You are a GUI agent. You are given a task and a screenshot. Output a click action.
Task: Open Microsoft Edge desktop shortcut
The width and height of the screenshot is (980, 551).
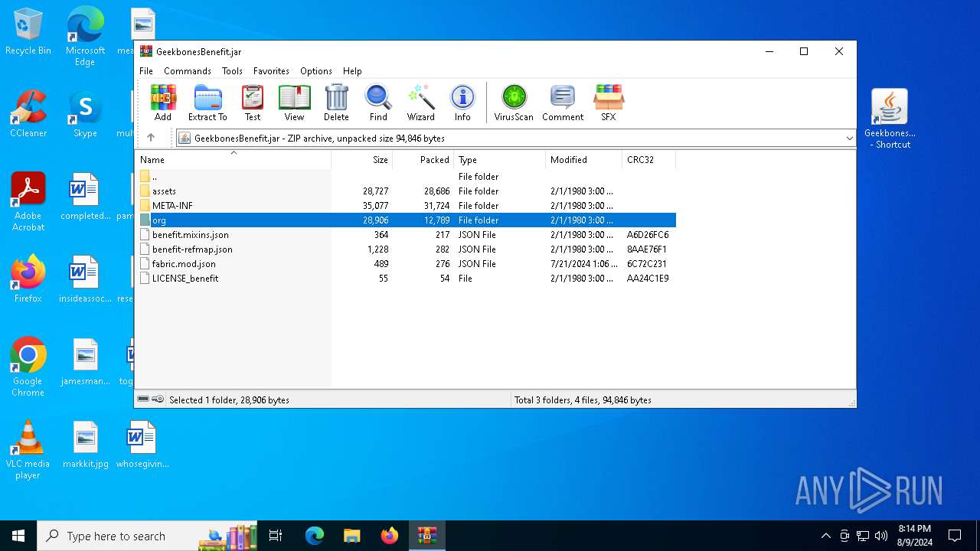pyautogui.click(x=85, y=37)
